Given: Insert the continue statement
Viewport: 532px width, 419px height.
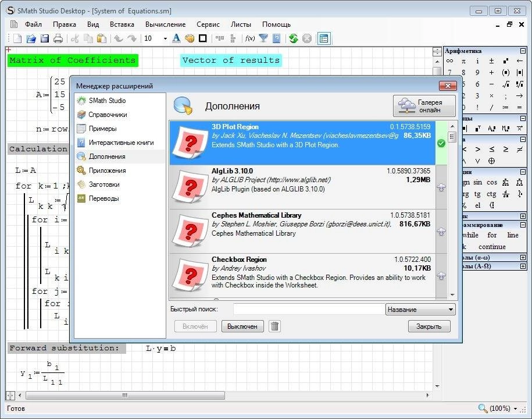Looking at the screenshot, I should pyautogui.click(x=492, y=247).
